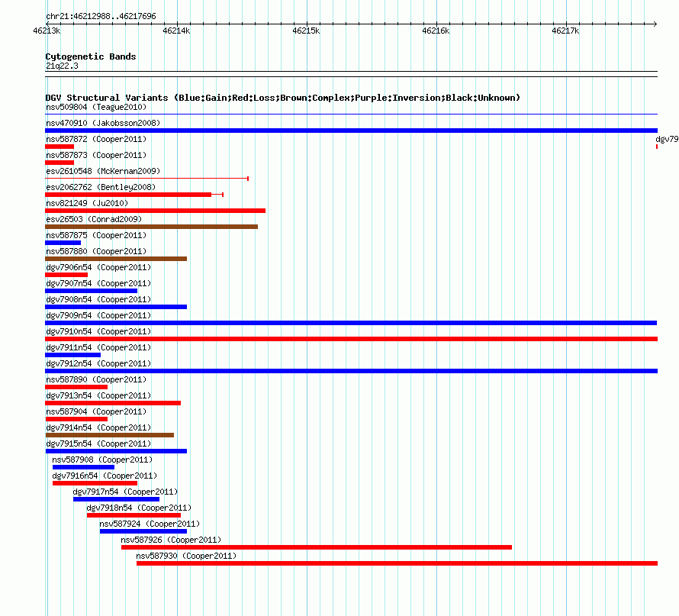The width and height of the screenshot is (679, 616).
Task: Click the red bar under dgv7913n54
Action: [x=113, y=403]
